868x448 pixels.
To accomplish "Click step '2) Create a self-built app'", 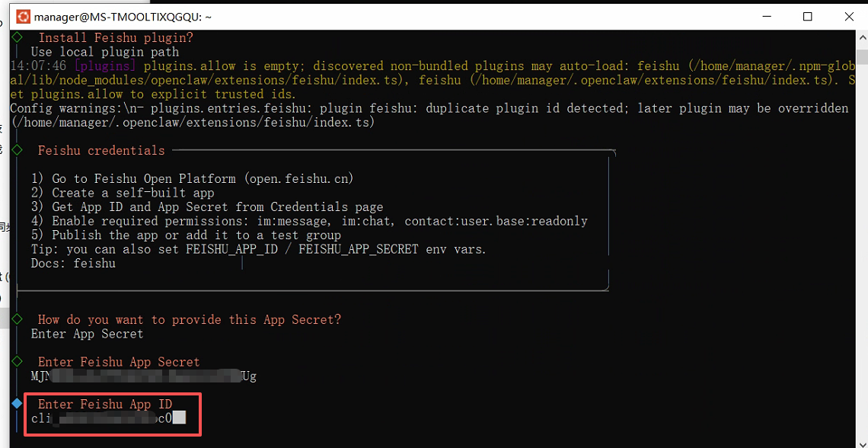I will click(x=123, y=194).
